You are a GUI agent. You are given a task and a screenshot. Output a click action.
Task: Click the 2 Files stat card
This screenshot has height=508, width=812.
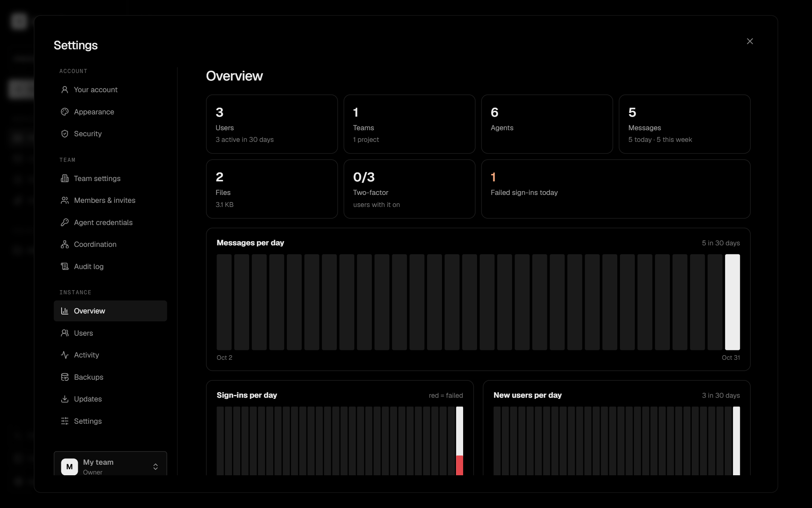[x=272, y=189]
